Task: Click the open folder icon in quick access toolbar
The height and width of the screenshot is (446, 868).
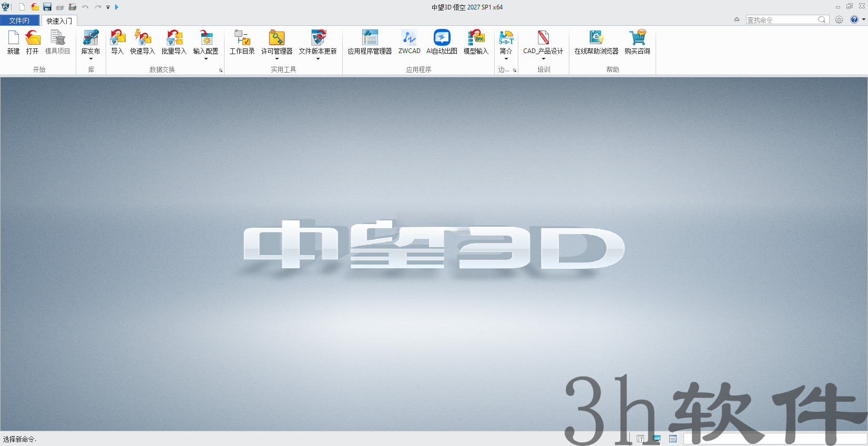Action: click(35, 7)
